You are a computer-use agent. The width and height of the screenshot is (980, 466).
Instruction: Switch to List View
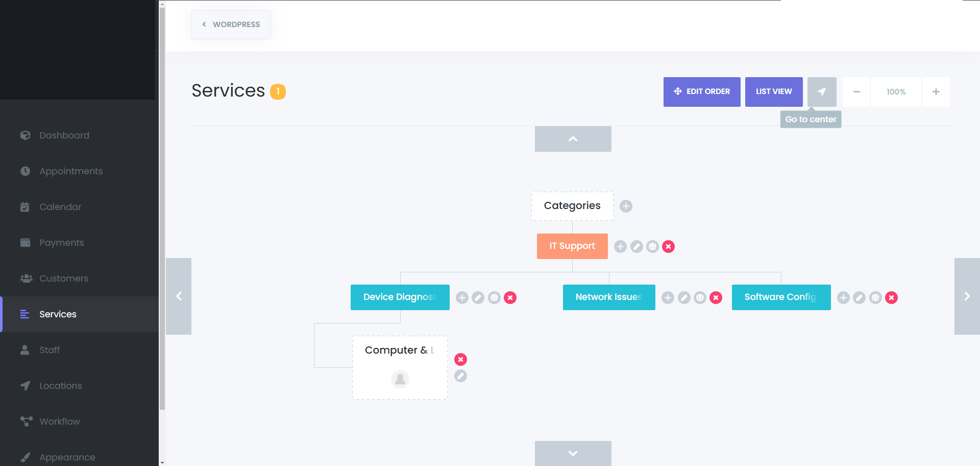773,92
